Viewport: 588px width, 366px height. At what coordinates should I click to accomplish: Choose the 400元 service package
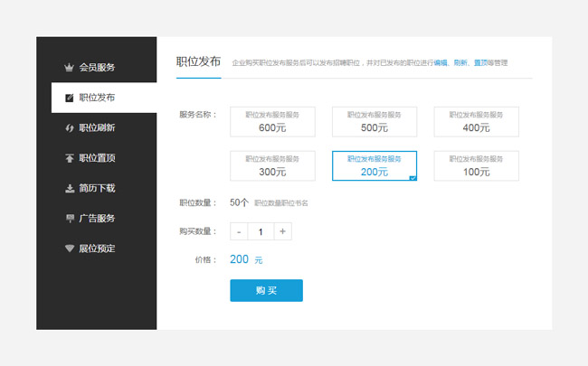[x=476, y=121]
